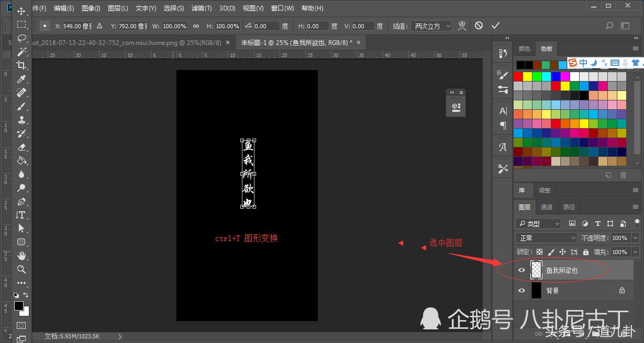This screenshot has height=343, width=644.
Task: Commit the transform with the checkmark
Action: pos(495,25)
